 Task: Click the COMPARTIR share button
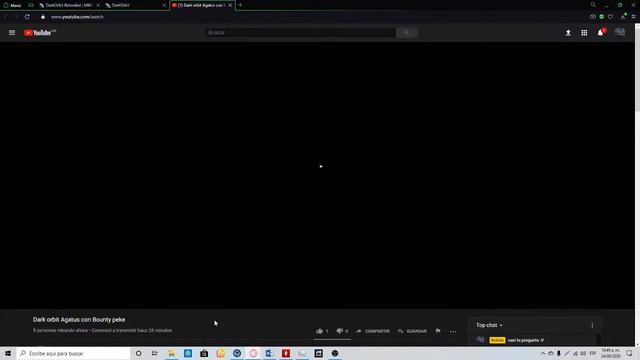click(373, 331)
